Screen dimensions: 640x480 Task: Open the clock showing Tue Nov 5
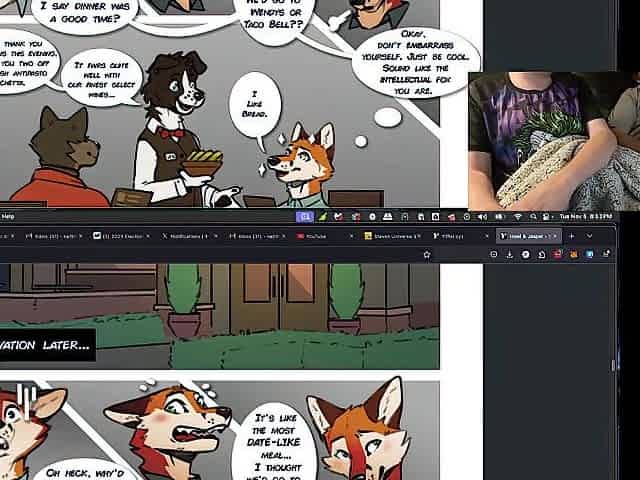coord(586,216)
